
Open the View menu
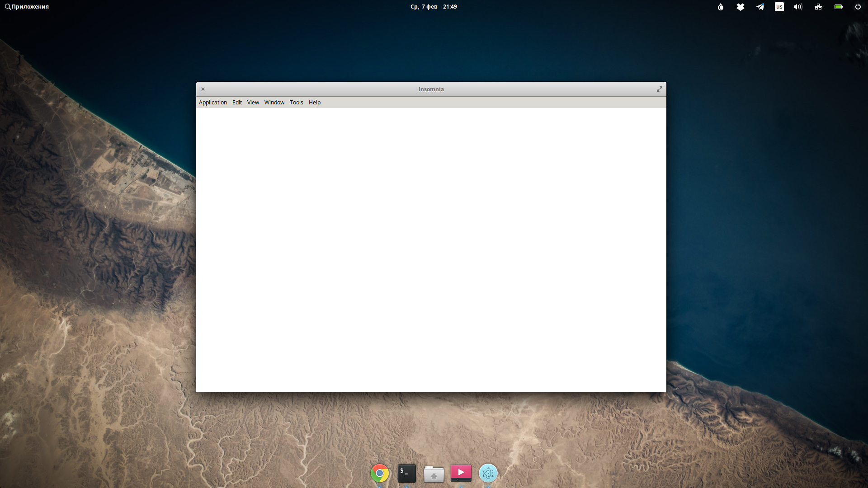pos(253,103)
